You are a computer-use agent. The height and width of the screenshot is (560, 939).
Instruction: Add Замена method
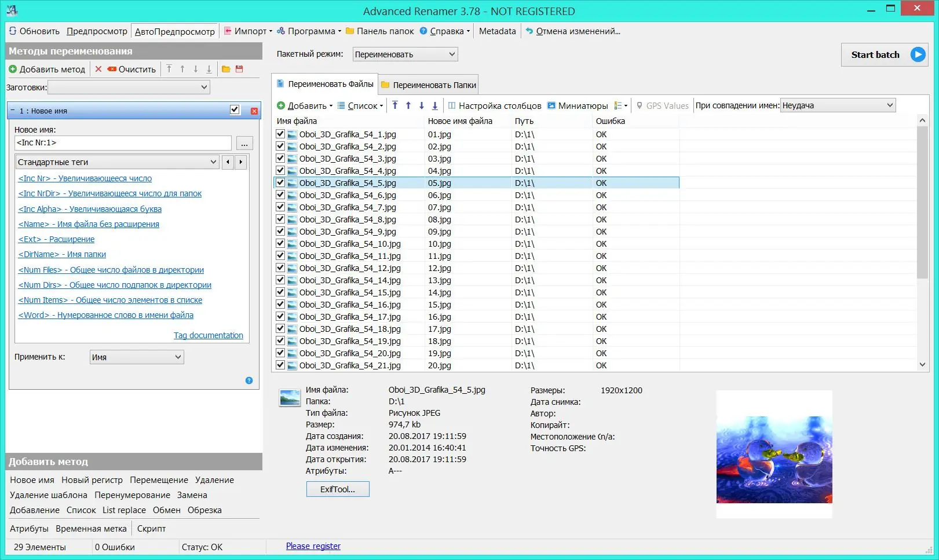click(192, 495)
